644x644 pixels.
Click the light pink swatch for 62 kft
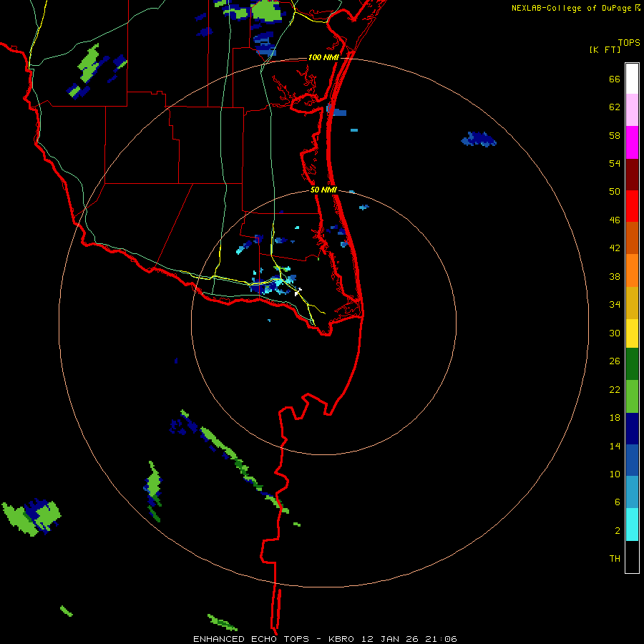(632, 109)
